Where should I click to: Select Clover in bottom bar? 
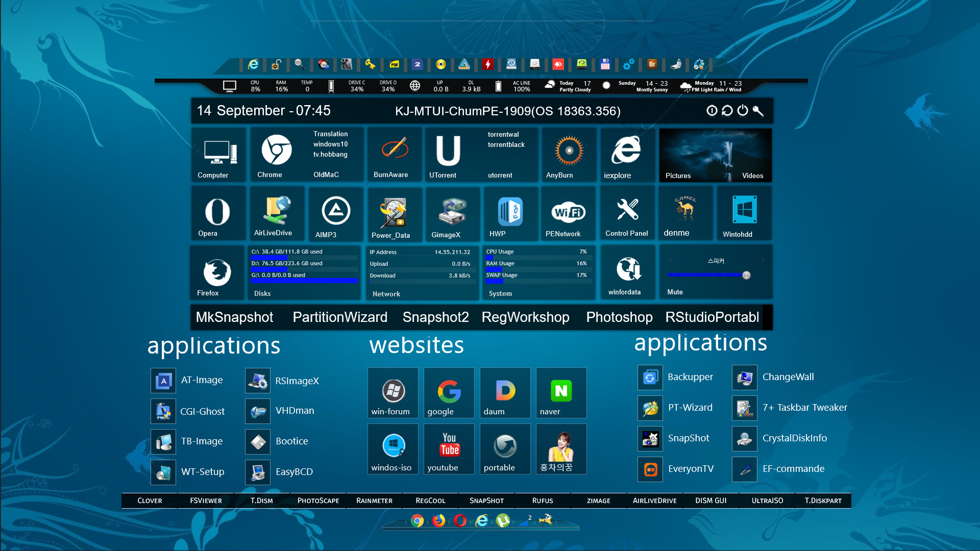[150, 500]
